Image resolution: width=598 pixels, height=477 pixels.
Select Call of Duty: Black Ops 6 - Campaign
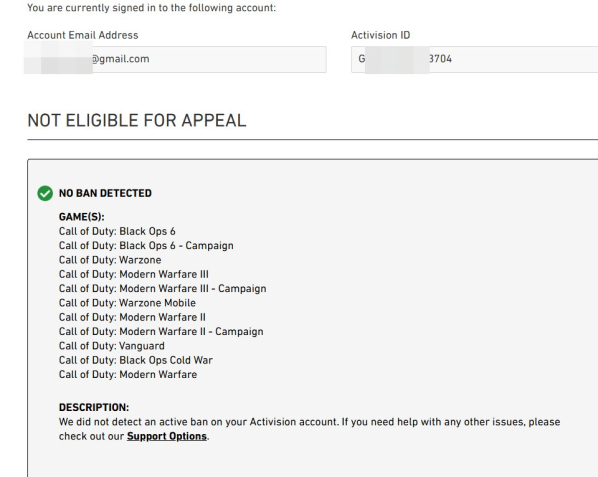coord(146,246)
